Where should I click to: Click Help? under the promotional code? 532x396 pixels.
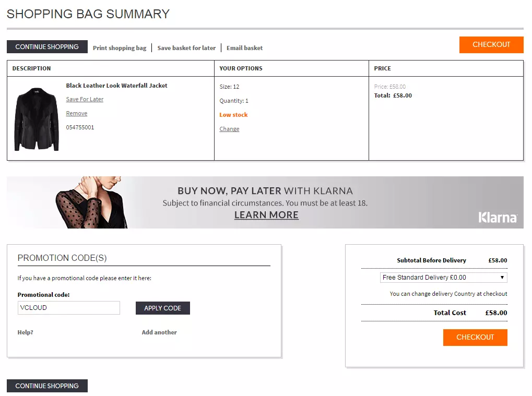click(x=26, y=332)
